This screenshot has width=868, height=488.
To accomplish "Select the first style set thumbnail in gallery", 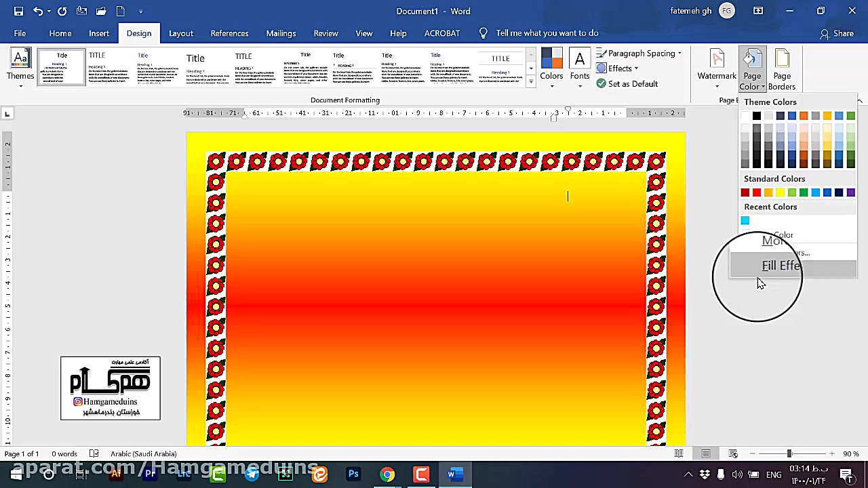I will point(62,66).
